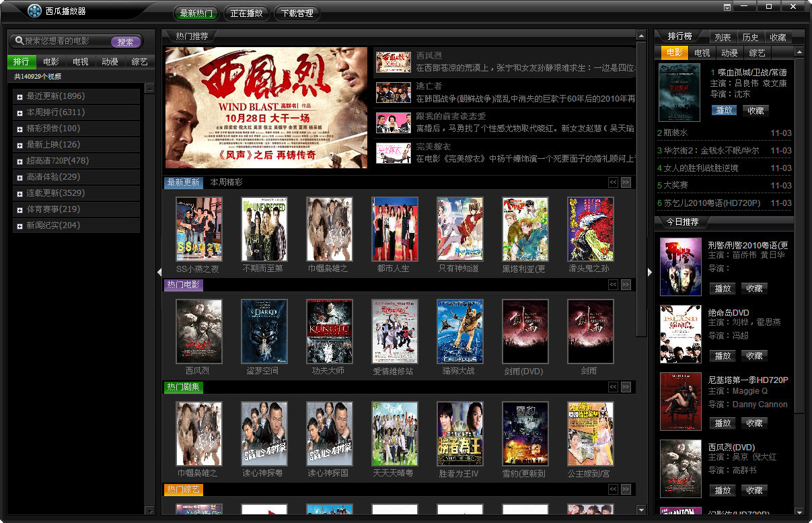
Task: Click the 西瓜播放器 logo icon
Action: pyautogui.click(x=34, y=11)
